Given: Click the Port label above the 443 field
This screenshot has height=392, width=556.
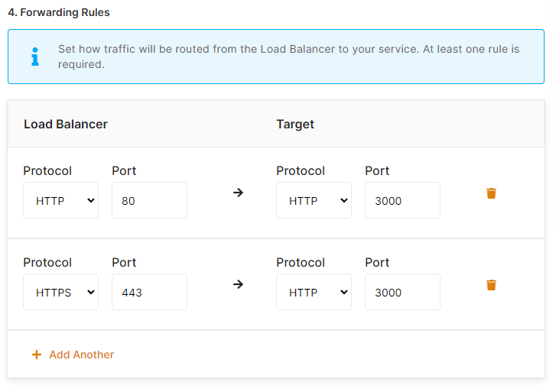Looking at the screenshot, I should [x=124, y=262].
